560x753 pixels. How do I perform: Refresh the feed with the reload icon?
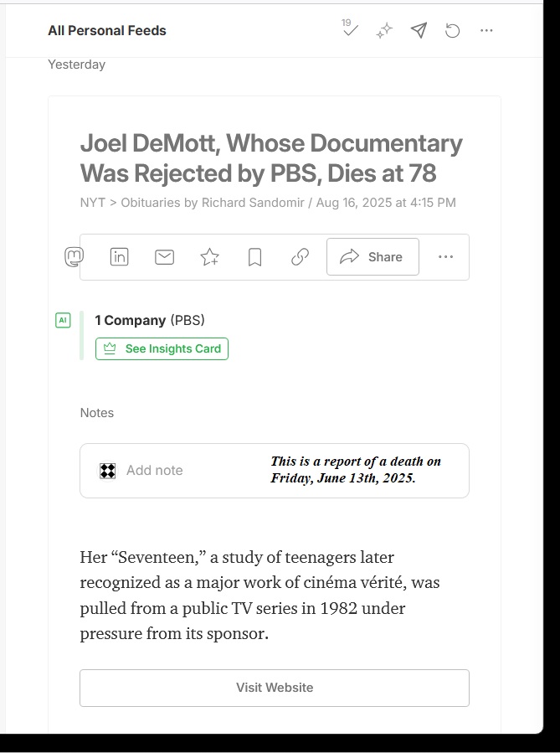pos(452,31)
